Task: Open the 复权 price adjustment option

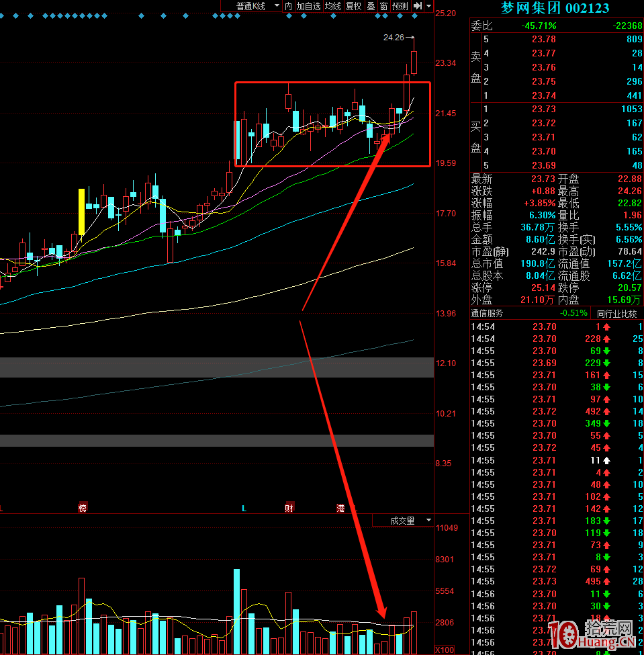Action: (x=353, y=6)
